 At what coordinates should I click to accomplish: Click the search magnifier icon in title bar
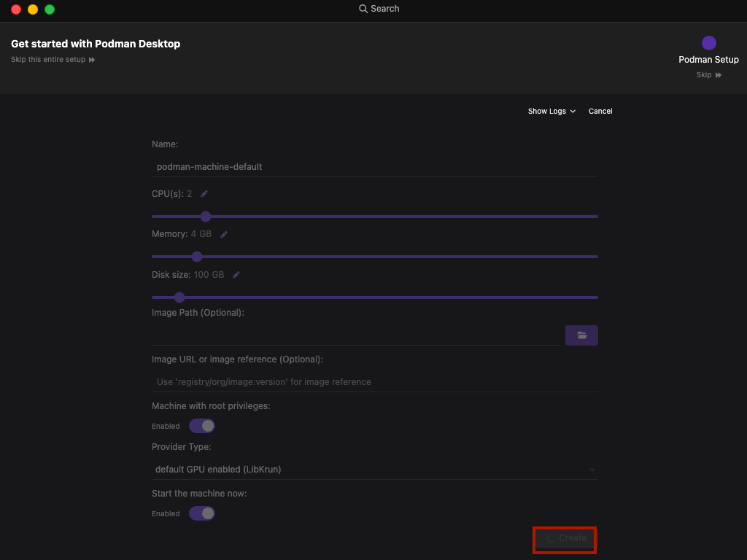[363, 9]
